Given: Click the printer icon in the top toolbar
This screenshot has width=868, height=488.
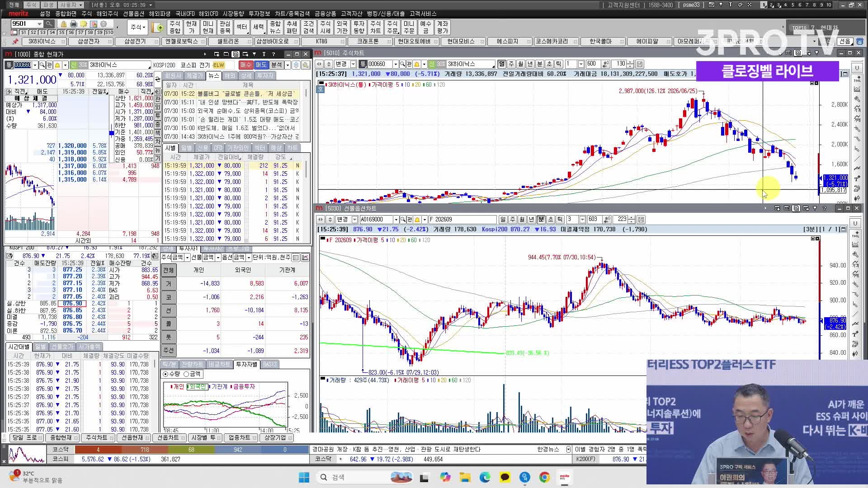Looking at the screenshot, I should [x=74, y=24].
